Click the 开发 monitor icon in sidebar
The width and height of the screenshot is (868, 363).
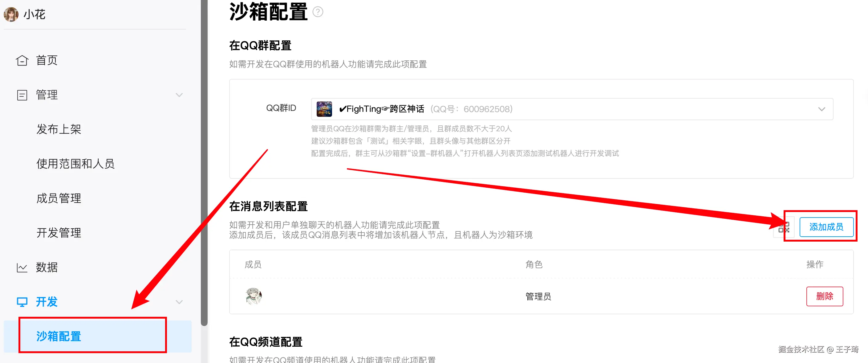click(22, 302)
